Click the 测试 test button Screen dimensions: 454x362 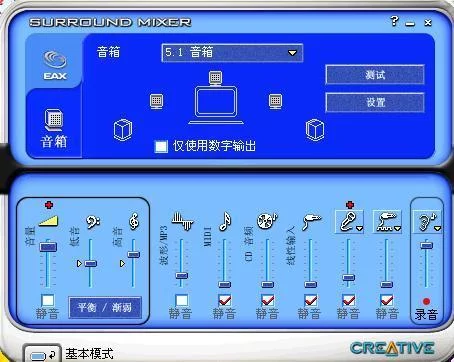(x=375, y=75)
